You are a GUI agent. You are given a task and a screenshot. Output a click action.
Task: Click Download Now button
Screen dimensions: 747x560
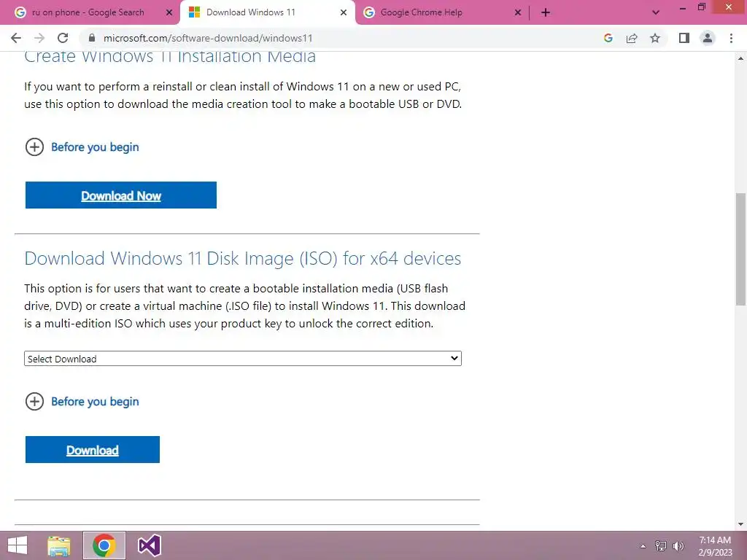(x=121, y=195)
